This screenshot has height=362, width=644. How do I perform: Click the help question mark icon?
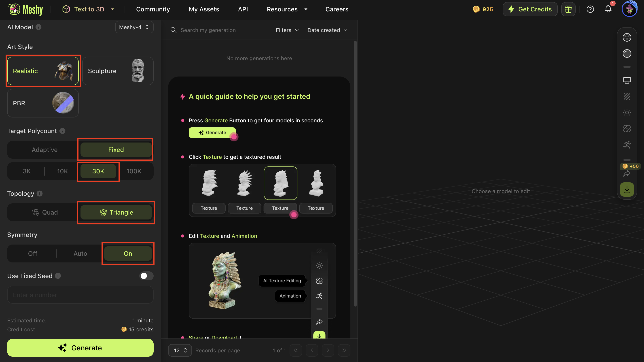click(590, 9)
